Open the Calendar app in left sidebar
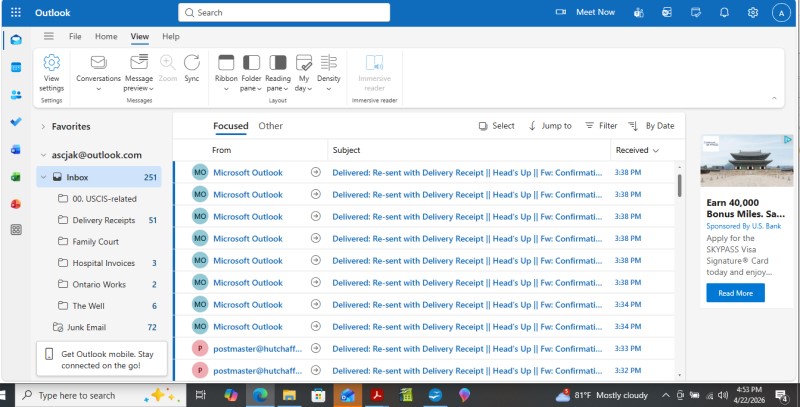 [16, 67]
